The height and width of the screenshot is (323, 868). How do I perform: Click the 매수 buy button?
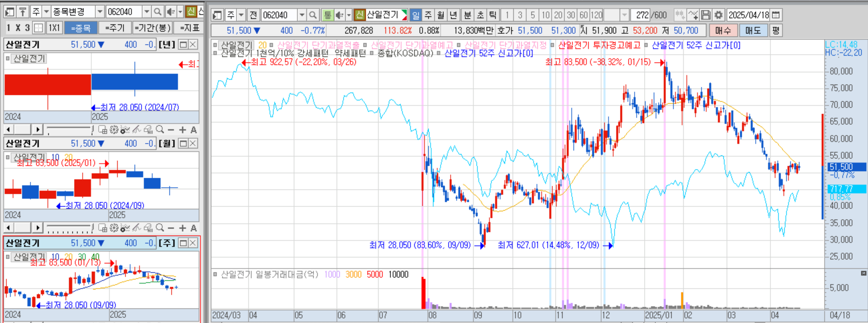[723, 30]
